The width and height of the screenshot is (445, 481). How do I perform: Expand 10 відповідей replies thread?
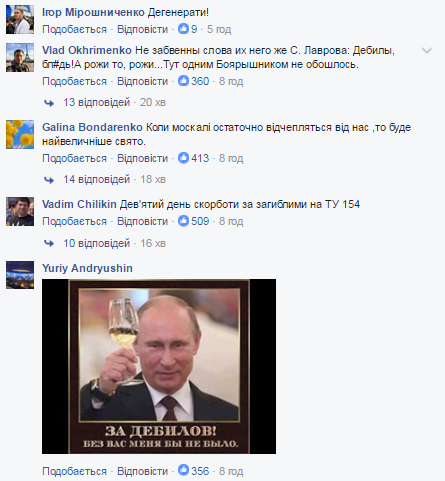point(97,243)
